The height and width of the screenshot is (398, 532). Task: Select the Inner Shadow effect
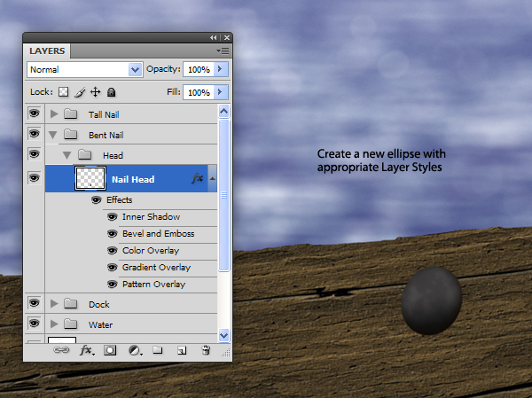pyautogui.click(x=151, y=217)
